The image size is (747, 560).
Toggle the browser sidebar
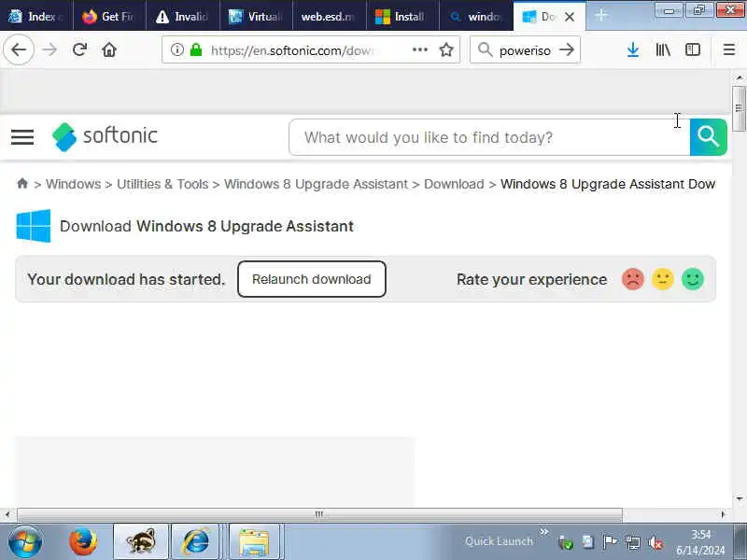pyautogui.click(x=693, y=49)
